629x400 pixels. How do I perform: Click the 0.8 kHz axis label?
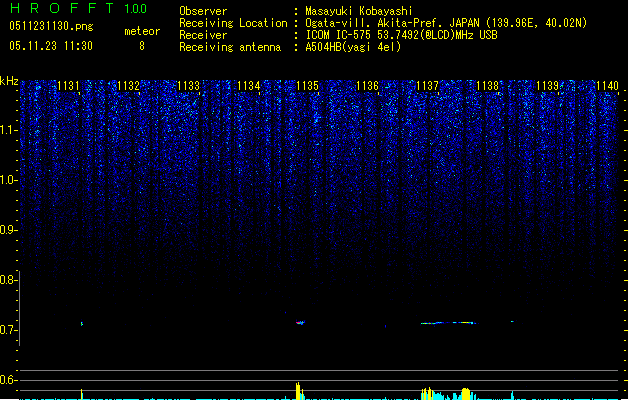click(8, 280)
